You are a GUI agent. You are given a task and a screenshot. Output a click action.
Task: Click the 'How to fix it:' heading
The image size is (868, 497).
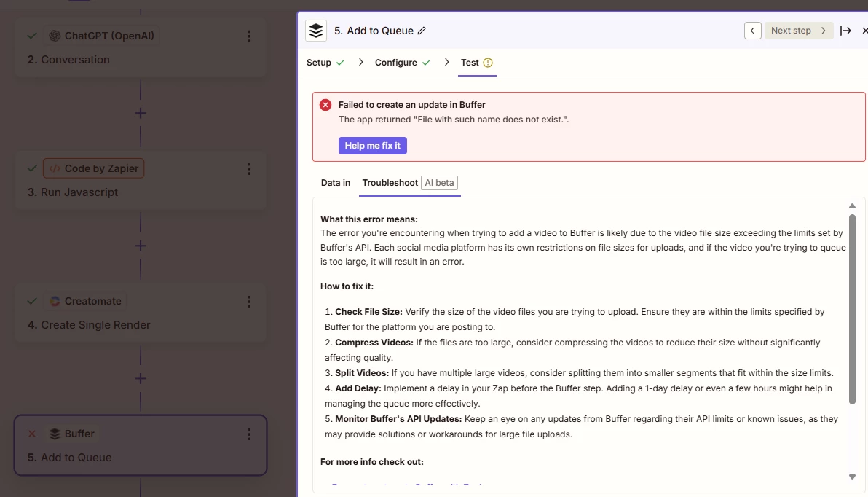[x=347, y=286]
